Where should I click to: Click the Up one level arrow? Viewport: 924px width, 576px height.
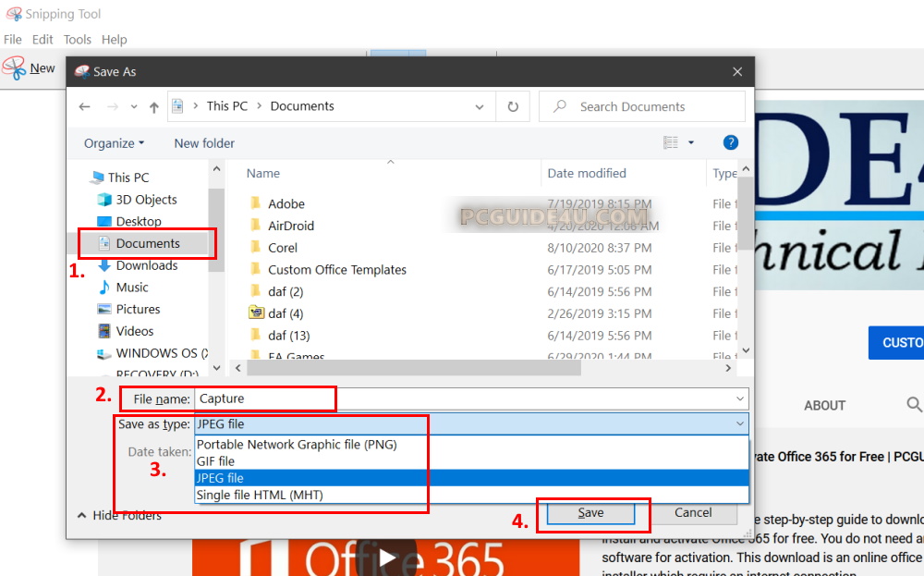153,106
